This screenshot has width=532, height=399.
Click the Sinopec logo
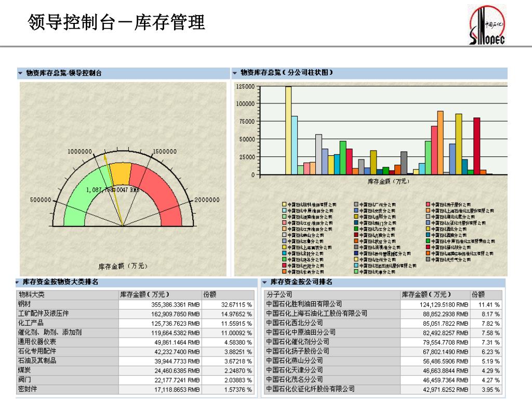487,25
